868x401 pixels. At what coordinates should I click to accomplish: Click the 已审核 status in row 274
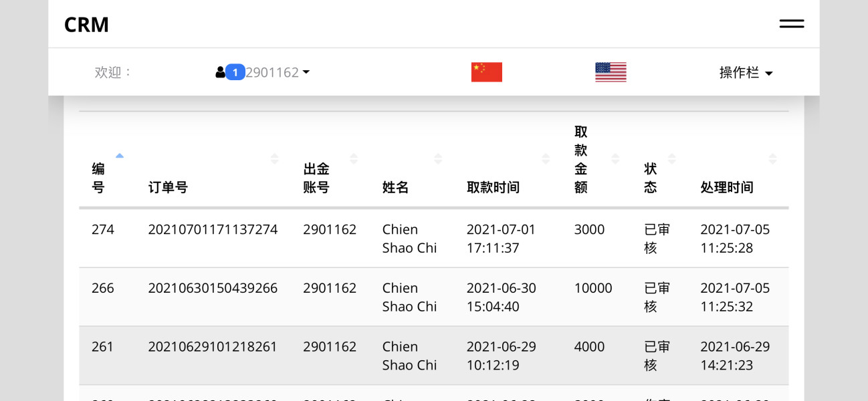click(657, 239)
